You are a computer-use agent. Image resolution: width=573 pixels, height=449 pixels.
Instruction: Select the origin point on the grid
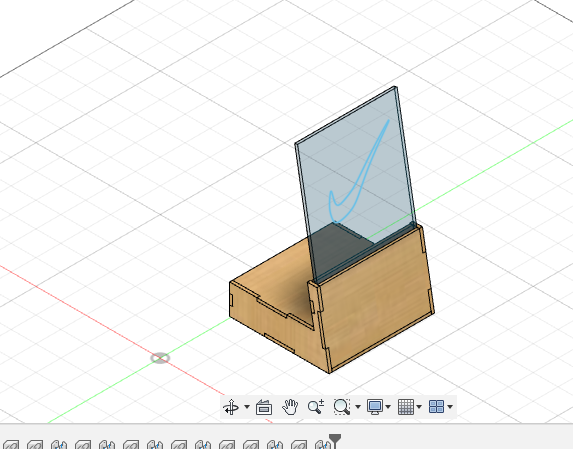pyautogui.click(x=160, y=358)
